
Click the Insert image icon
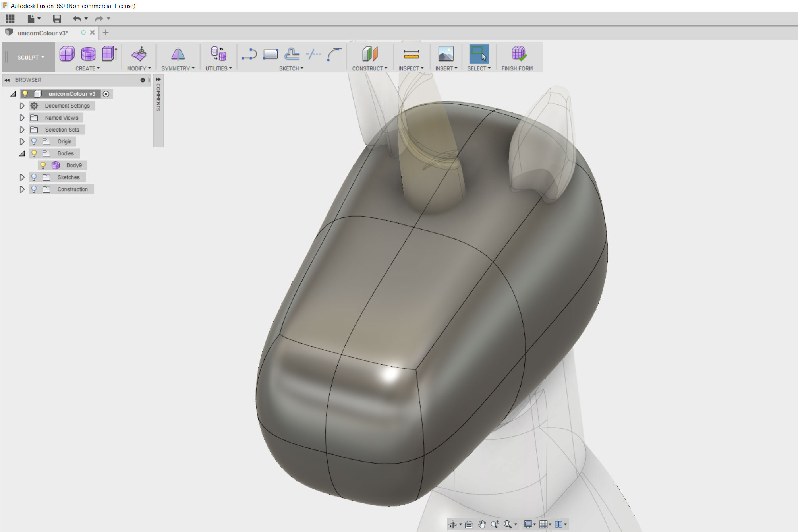pos(446,54)
